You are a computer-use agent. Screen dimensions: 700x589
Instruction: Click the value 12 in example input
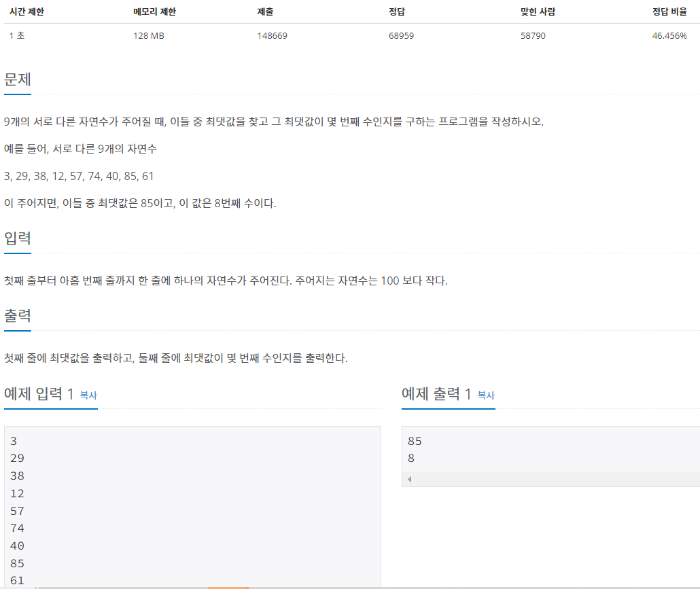[x=18, y=493]
